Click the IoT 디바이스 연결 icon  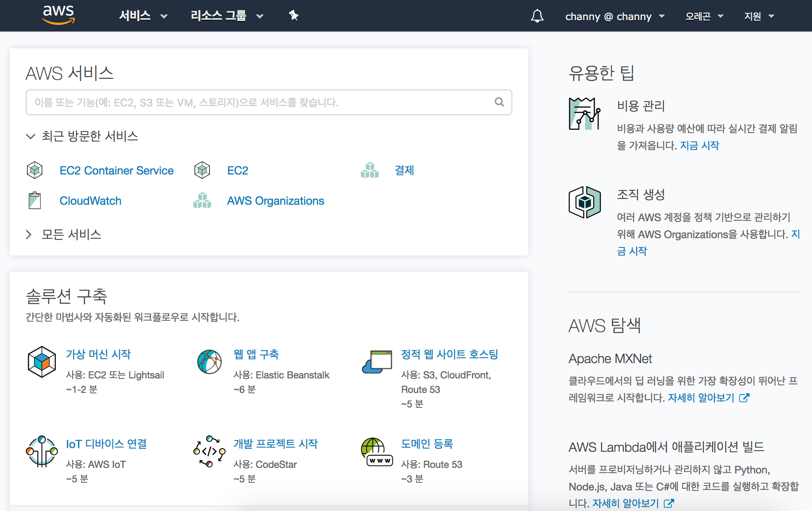point(41,451)
